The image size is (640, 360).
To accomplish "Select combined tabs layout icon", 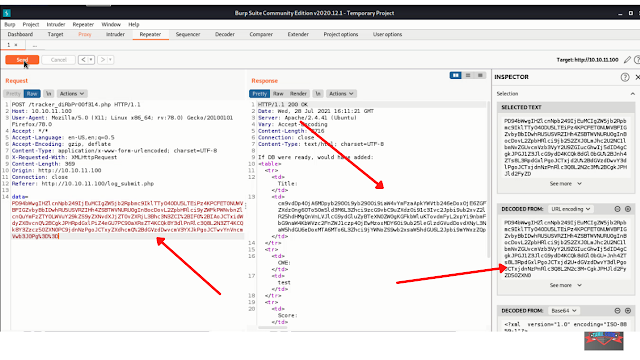I will click(x=480, y=76).
